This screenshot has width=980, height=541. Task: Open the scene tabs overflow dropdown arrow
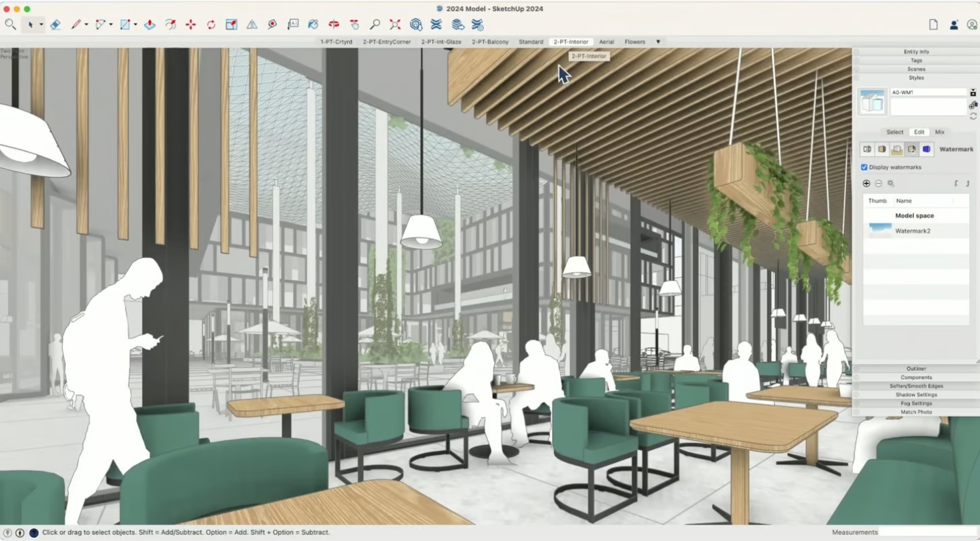[658, 41]
